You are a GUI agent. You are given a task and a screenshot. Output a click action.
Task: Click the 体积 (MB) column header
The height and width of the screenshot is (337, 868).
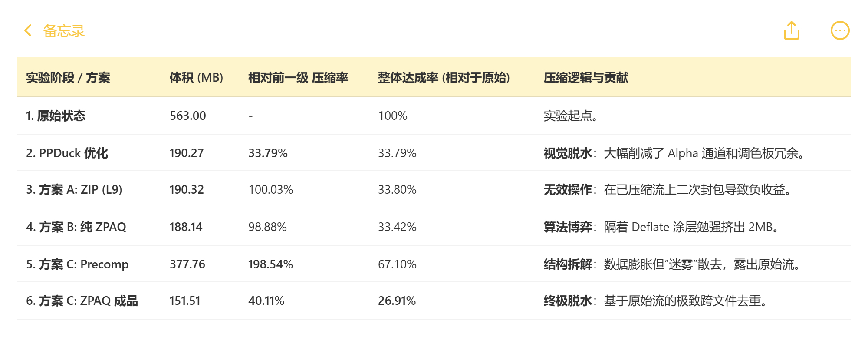click(196, 78)
